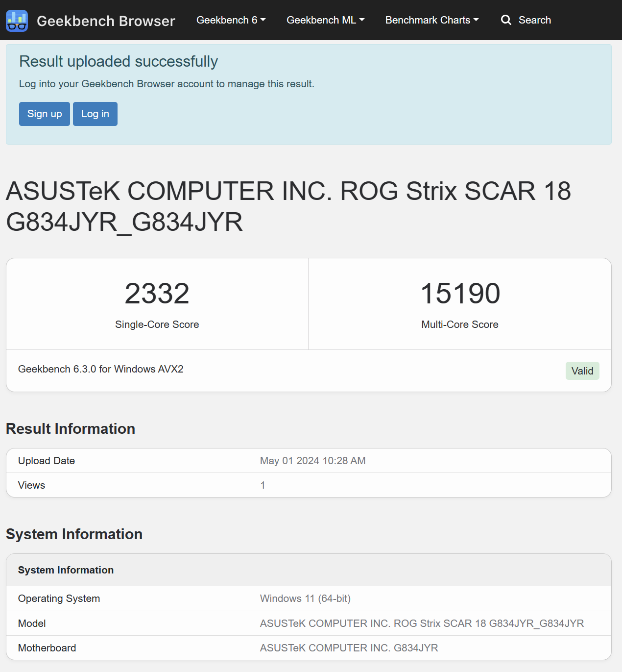Click the Motherboard row value
Viewport: 622px width, 672px height.
[x=349, y=648]
